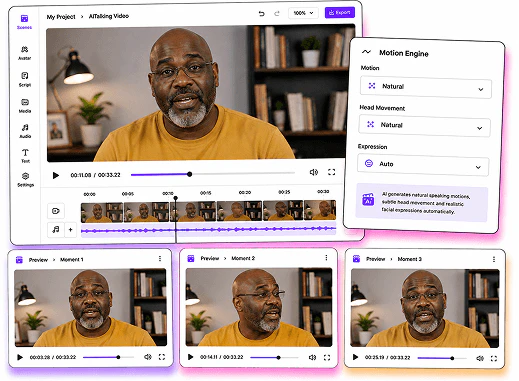Image resolution: width=519 pixels, height=381 pixels.
Task: Open the Audio sidebar panel
Action: pyautogui.click(x=25, y=131)
